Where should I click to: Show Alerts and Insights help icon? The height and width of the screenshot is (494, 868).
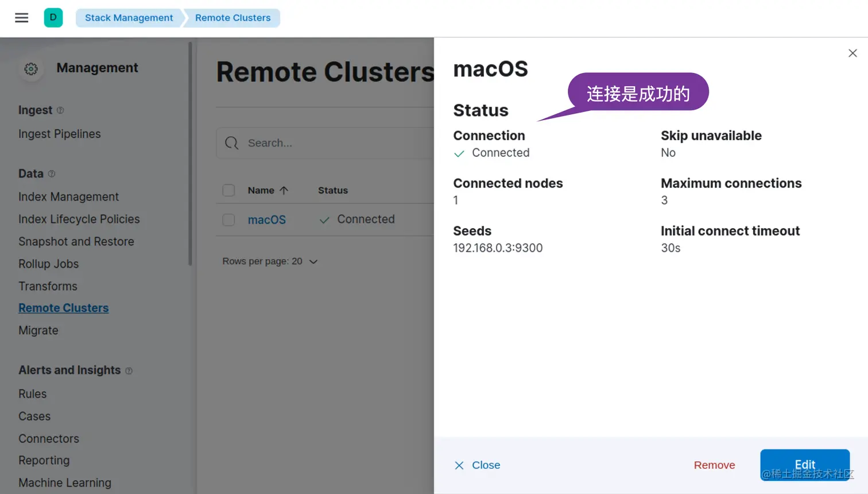[129, 371]
